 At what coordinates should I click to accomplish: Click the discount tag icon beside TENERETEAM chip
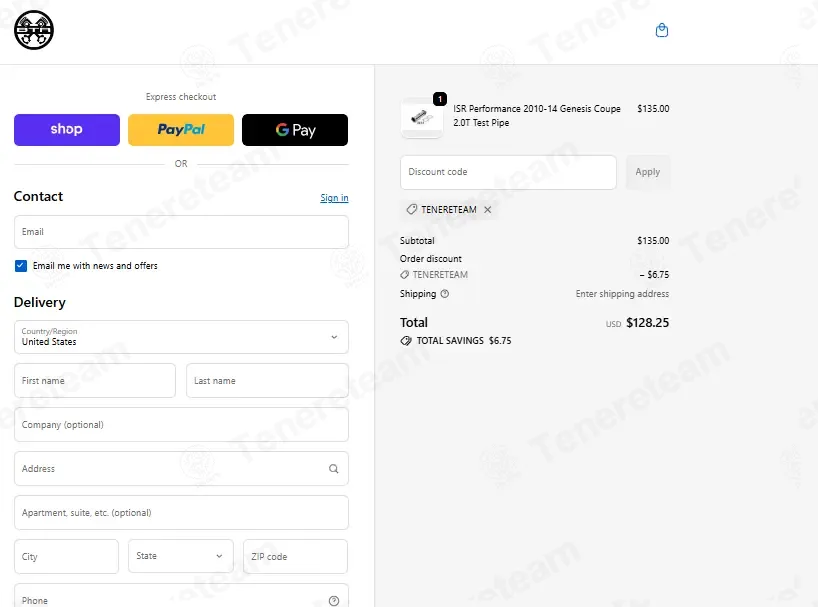click(412, 210)
